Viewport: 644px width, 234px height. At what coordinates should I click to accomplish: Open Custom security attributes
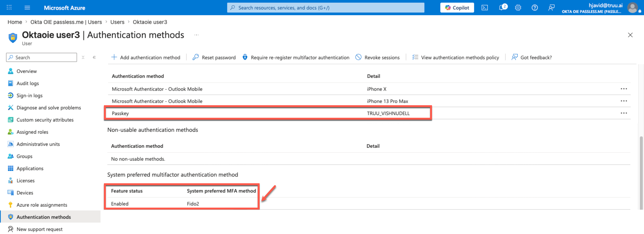[x=45, y=120]
